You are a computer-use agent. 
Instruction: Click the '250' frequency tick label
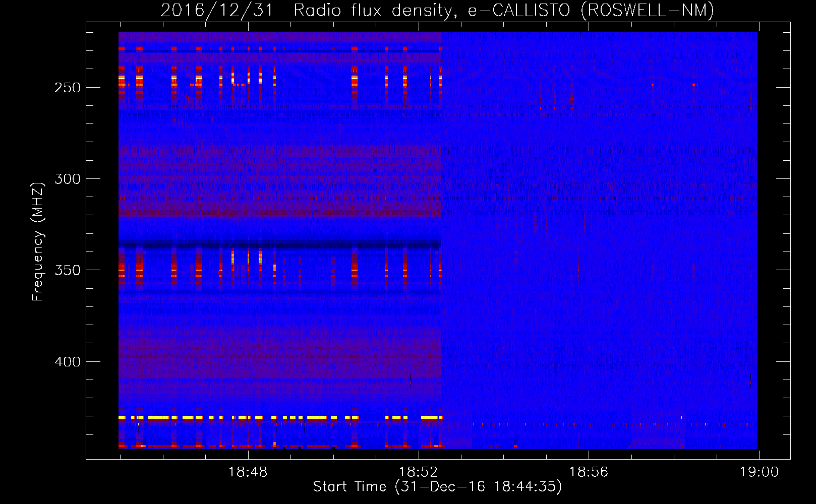pos(68,88)
